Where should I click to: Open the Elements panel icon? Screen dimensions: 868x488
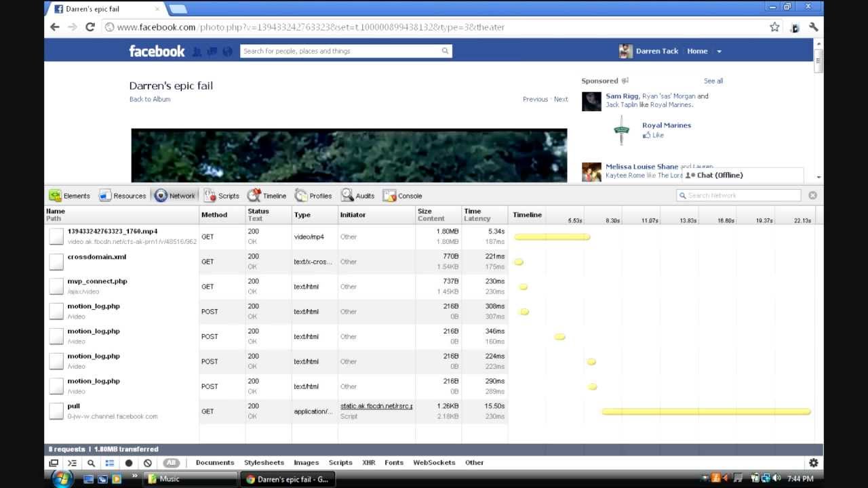click(x=56, y=196)
